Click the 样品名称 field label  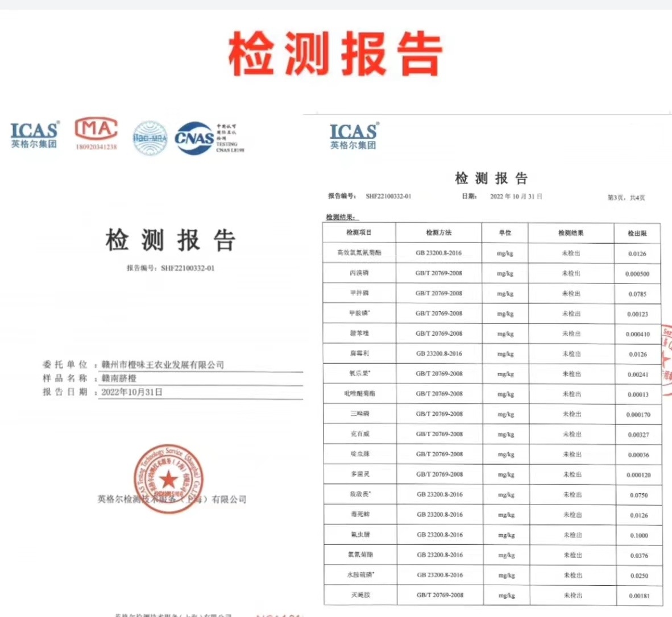coord(65,378)
